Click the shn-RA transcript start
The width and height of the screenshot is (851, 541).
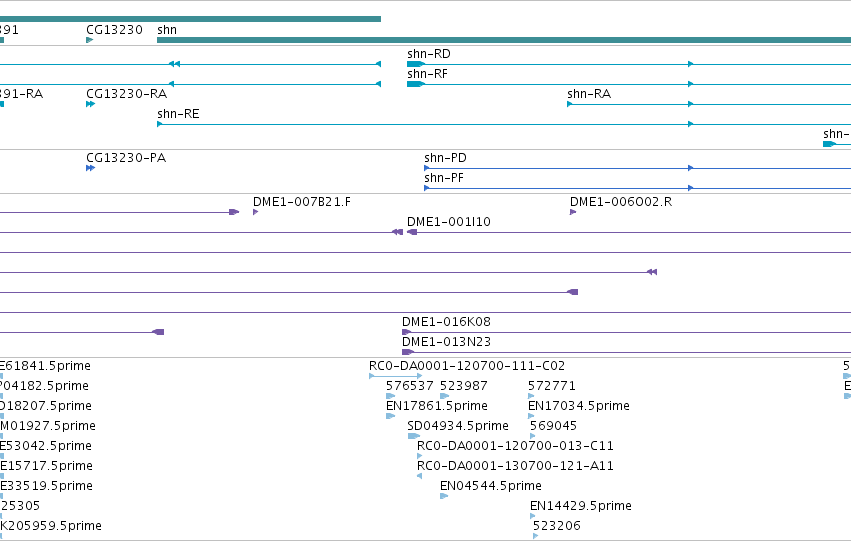(x=570, y=104)
